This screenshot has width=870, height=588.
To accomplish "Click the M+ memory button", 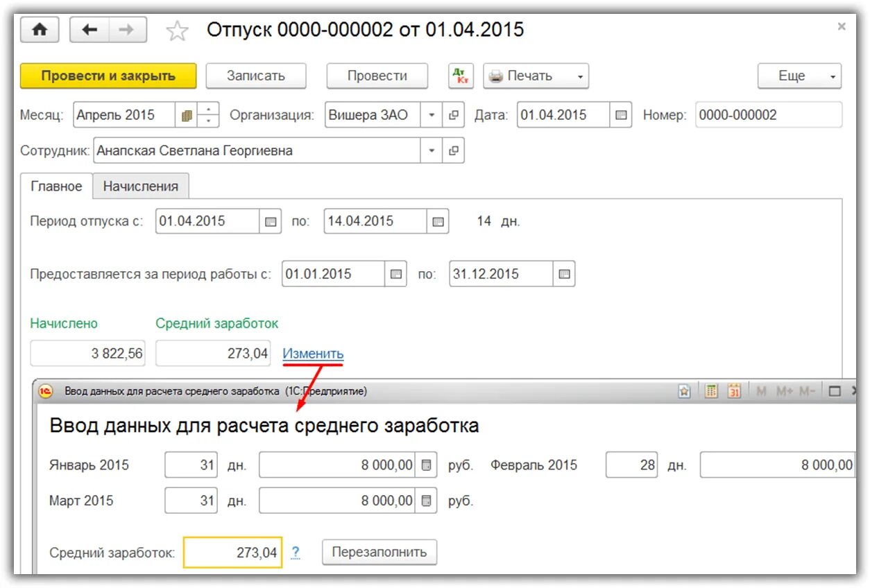I will point(785,392).
